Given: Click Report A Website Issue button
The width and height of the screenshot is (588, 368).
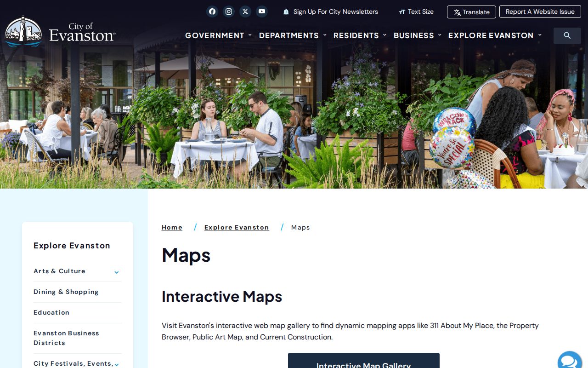Looking at the screenshot, I should (x=540, y=12).
